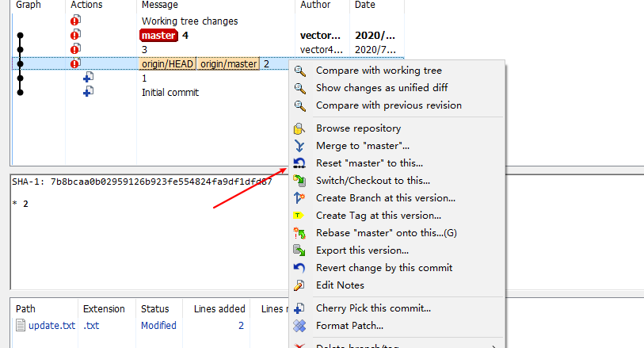Click the origin/master ref label
Screen dimensions: 644x348
[x=229, y=63]
